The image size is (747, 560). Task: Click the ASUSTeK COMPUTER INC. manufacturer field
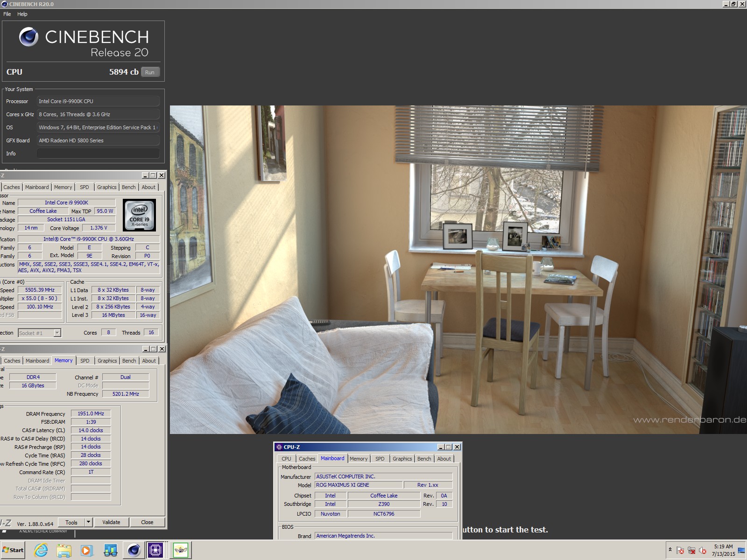click(383, 477)
